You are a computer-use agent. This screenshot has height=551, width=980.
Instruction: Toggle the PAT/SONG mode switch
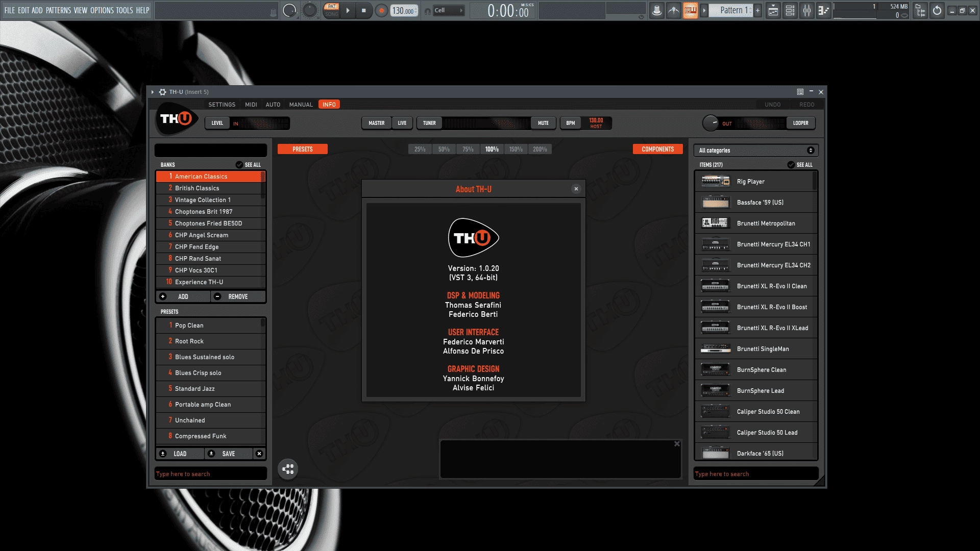[332, 10]
